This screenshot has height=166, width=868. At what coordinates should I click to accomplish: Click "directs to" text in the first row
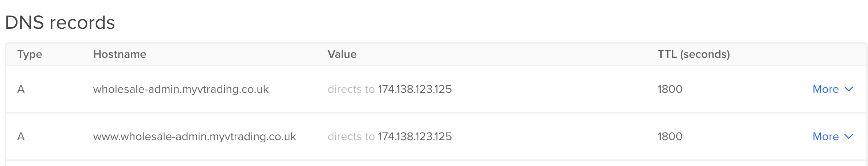point(351,89)
